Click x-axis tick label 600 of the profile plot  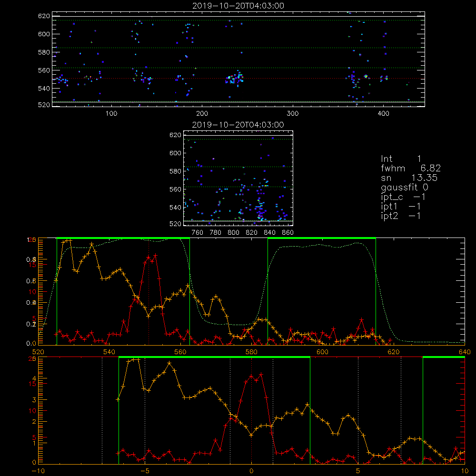click(x=322, y=352)
